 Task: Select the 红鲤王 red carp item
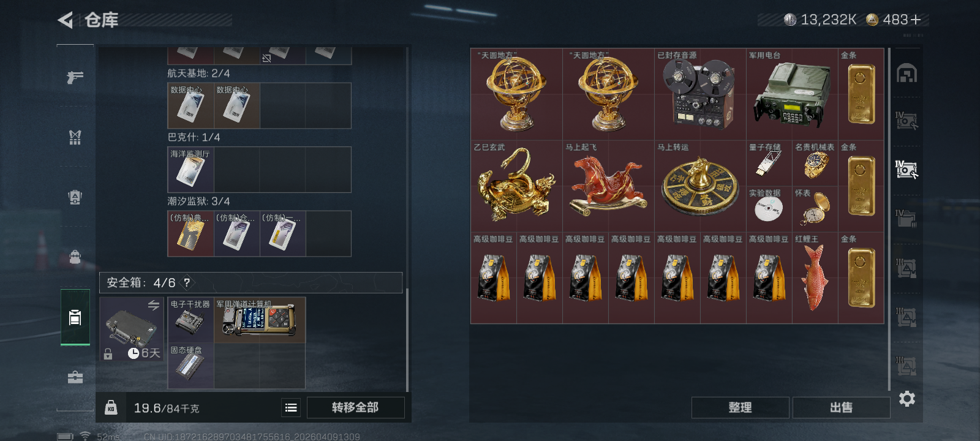[x=815, y=277]
